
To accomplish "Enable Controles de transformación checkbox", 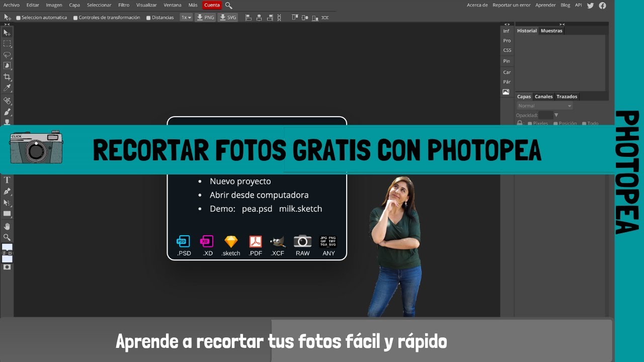I will [x=75, y=18].
